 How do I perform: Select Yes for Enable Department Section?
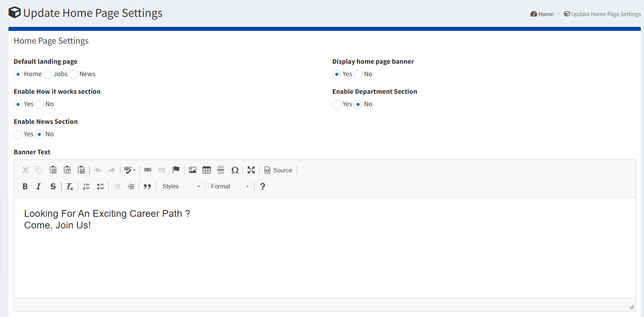click(337, 104)
